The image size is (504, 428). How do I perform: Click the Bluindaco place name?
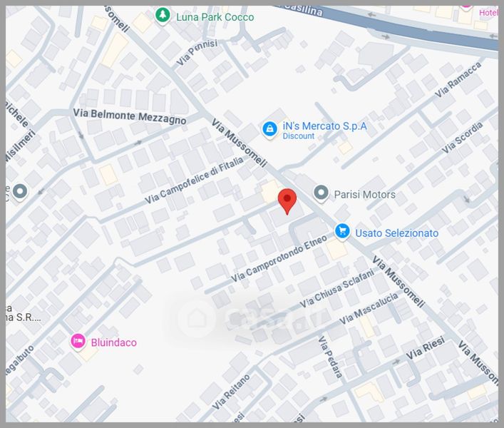coord(114,342)
